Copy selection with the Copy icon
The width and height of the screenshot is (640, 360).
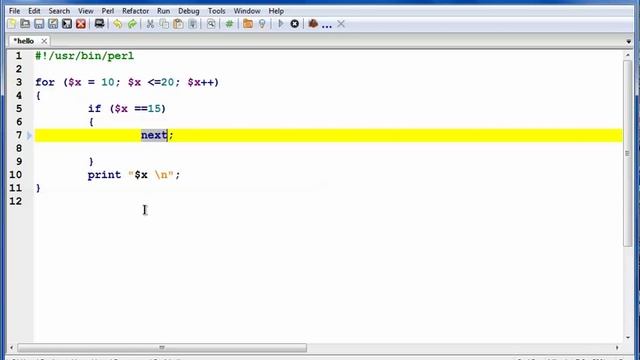coord(164,24)
